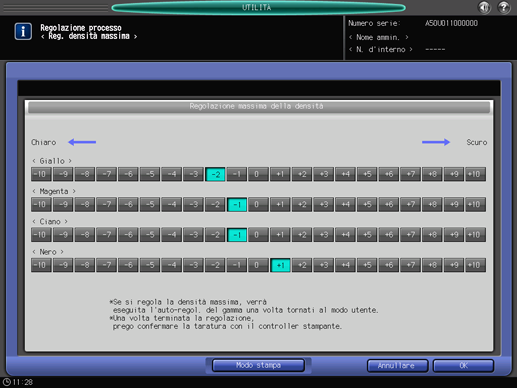Viewport: 517px width, 388px height.
Task: Set Ciano density to +8
Action: click(432, 235)
